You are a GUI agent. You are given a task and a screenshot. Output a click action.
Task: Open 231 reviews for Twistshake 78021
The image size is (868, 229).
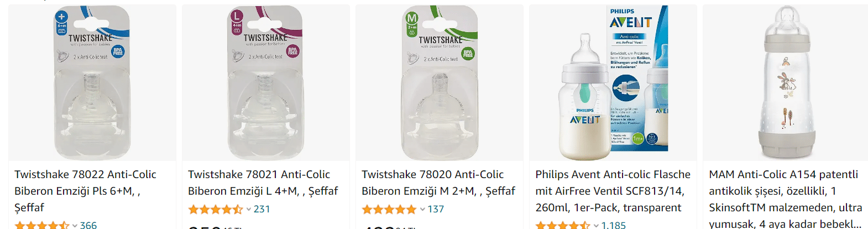[x=262, y=209]
